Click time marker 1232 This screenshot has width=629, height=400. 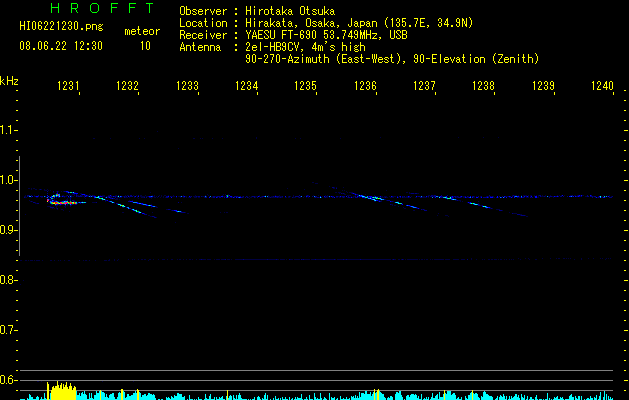coord(127,86)
